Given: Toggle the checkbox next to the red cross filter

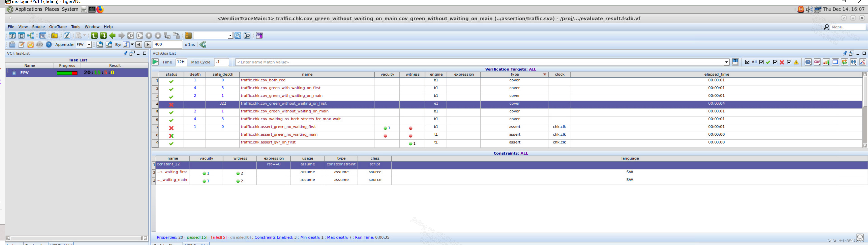Looking at the screenshot, I should [x=775, y=62].
